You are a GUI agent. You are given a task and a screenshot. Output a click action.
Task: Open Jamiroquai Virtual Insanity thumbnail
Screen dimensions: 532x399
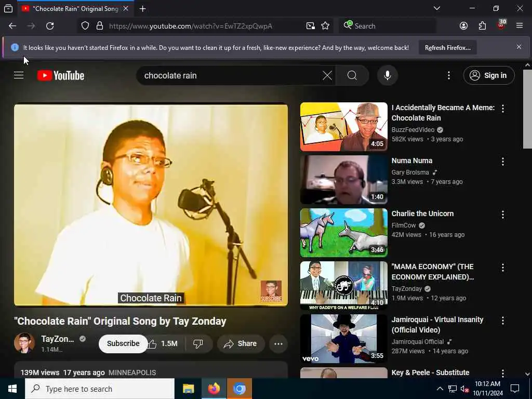(344, 339)
